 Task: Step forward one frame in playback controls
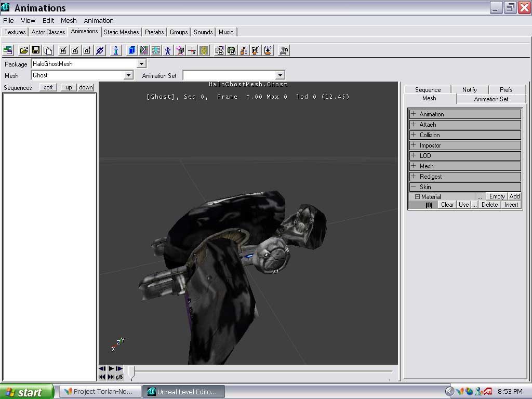pos(119,368)
